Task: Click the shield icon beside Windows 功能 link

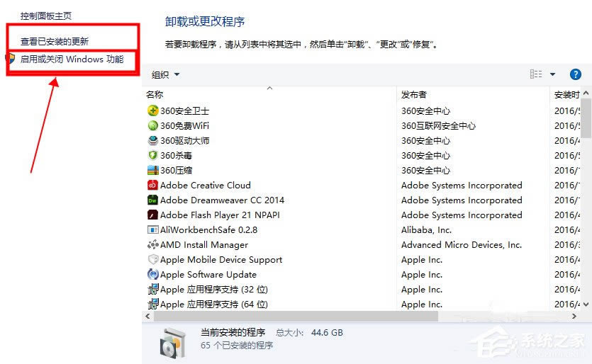Action: click(x=11, y=59)
